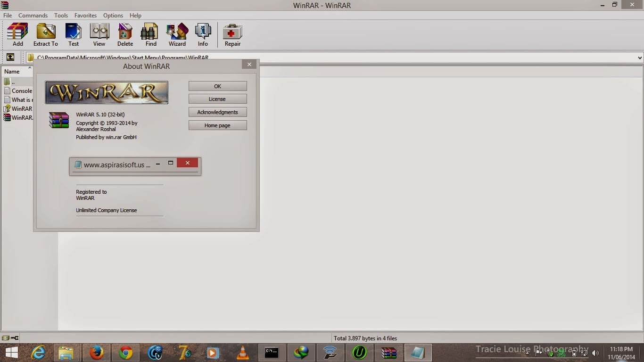Show archive Info from toolbar

coord(203,35)
